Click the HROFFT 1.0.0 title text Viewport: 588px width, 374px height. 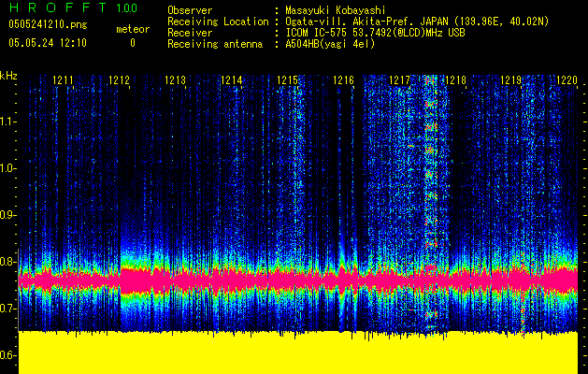[x=74, y=7]
